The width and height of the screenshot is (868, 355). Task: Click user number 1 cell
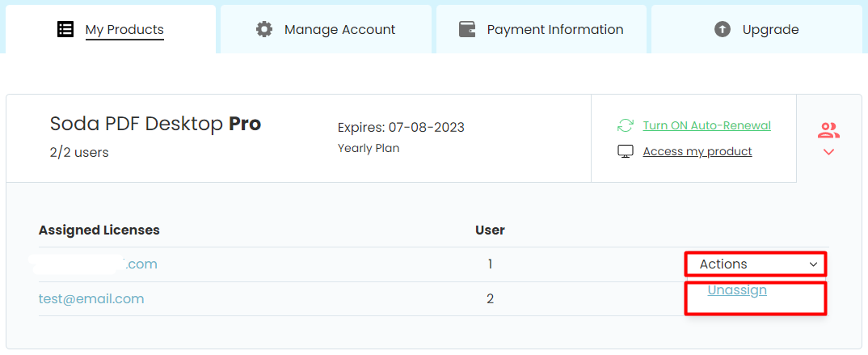coord(490,264)
